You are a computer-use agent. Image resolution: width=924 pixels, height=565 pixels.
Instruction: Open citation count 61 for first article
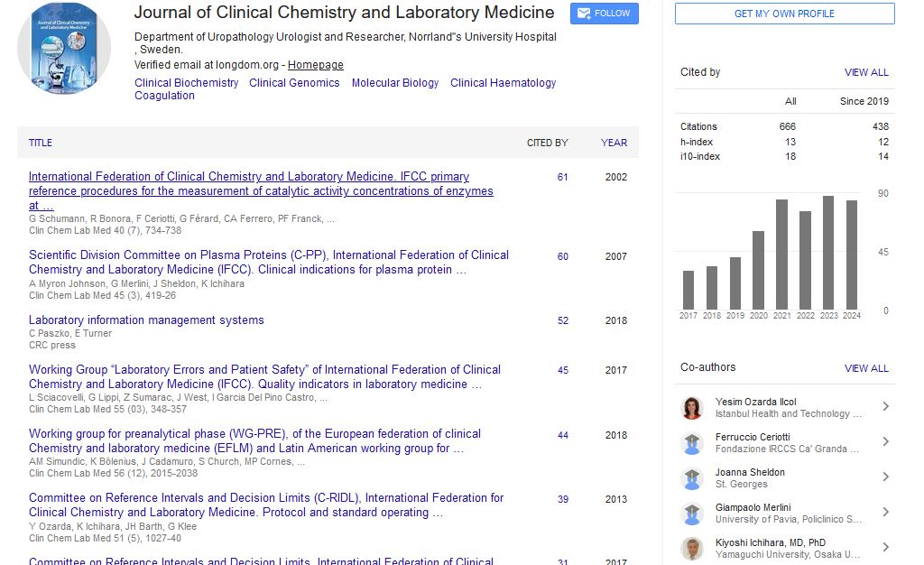(x=562, y=177)
